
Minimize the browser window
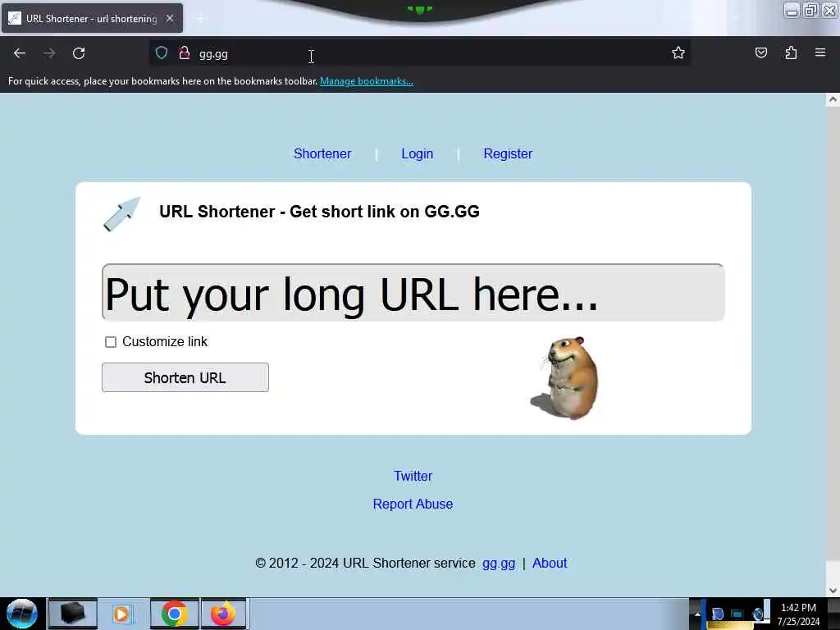coord(792,10)
